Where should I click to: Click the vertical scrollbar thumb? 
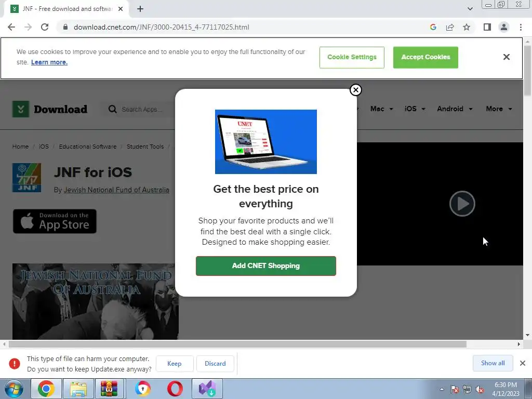click(x=527, y=71)
